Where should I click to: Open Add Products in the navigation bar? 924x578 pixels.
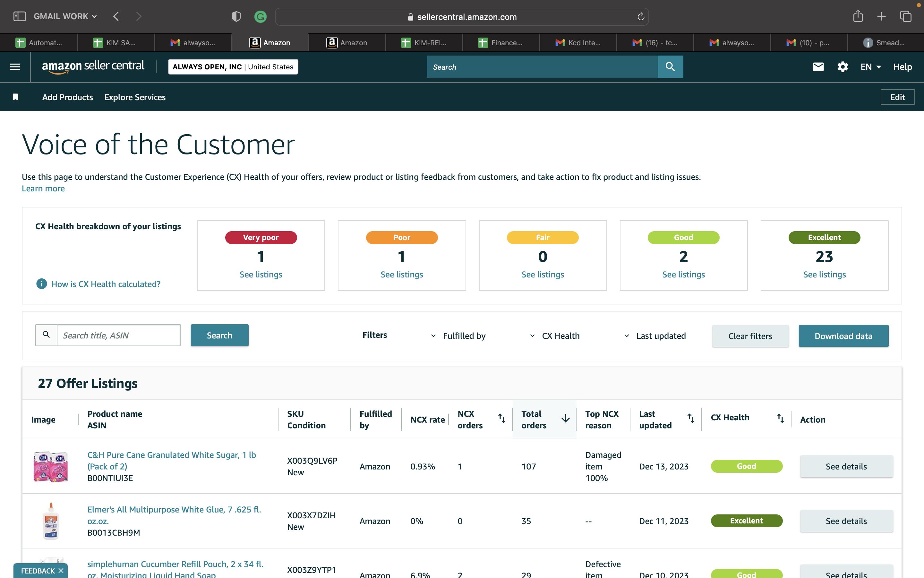click(68, 97)
